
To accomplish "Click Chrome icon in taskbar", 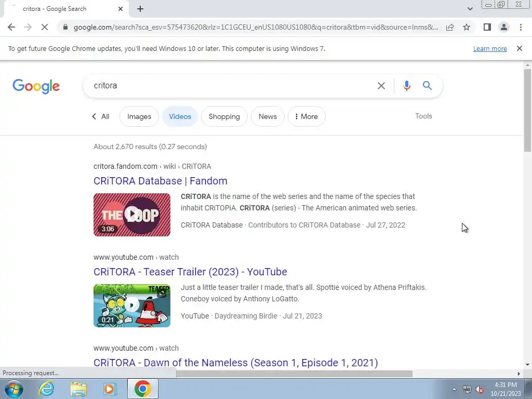I will pyautogui.click(x=142, y=389).
